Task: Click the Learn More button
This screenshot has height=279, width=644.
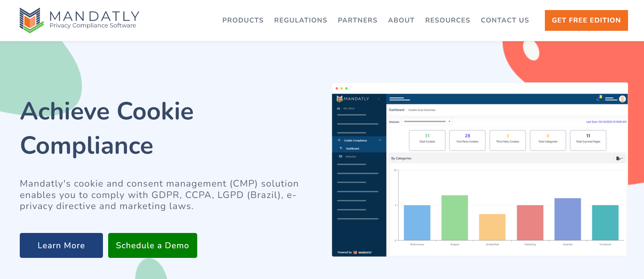Action: point(61,245)
